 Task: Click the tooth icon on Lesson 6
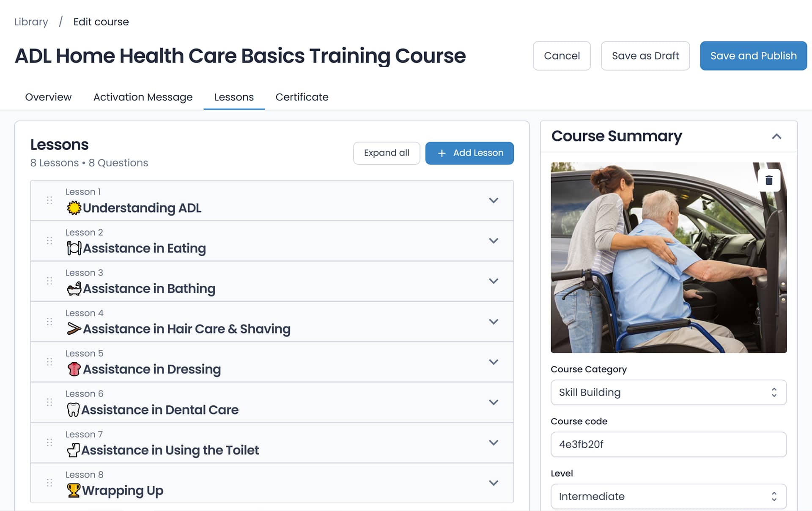(73, 410)
